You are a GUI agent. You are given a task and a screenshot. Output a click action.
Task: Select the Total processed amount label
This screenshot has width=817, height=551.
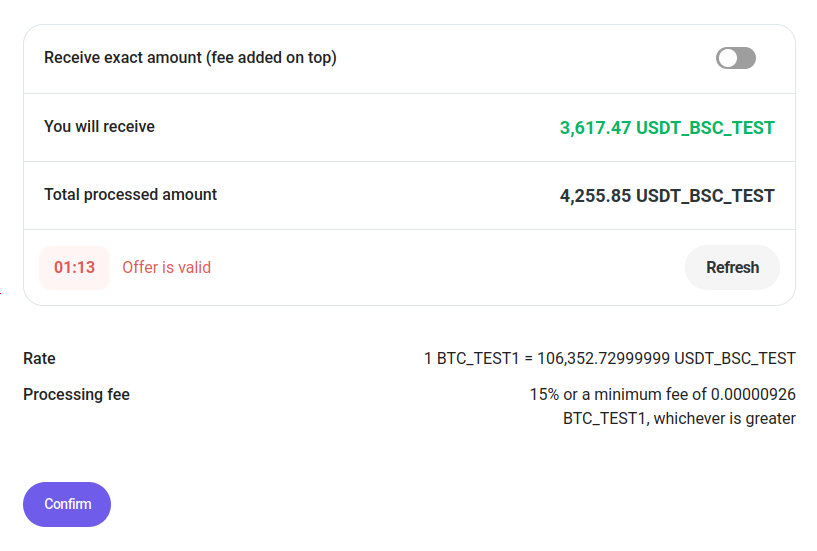[130, 195]
